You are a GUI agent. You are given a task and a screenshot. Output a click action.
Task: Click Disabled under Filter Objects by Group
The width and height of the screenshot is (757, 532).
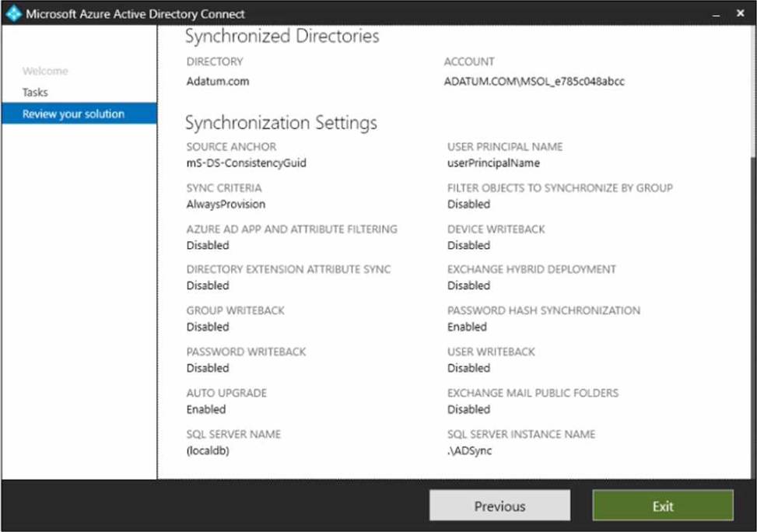tap(468, 205)
